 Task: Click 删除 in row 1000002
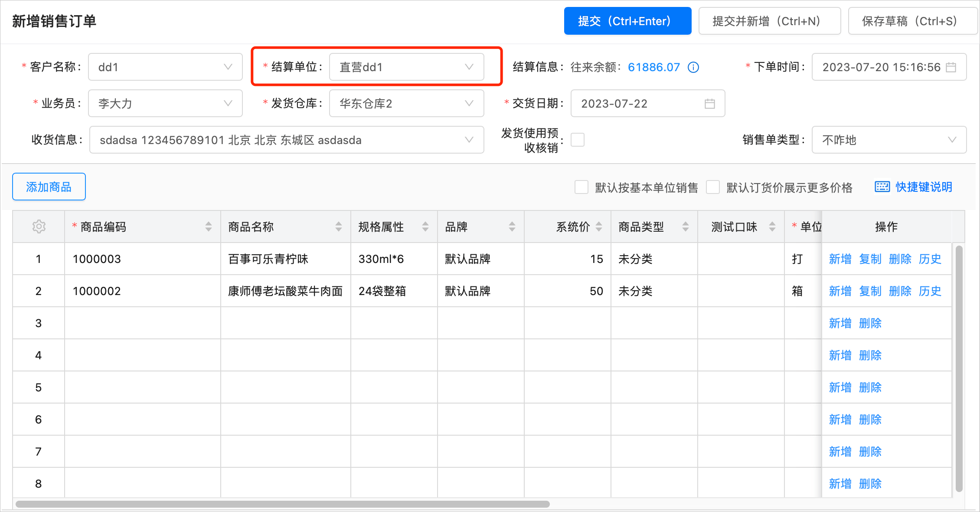(x=900, y=291)
